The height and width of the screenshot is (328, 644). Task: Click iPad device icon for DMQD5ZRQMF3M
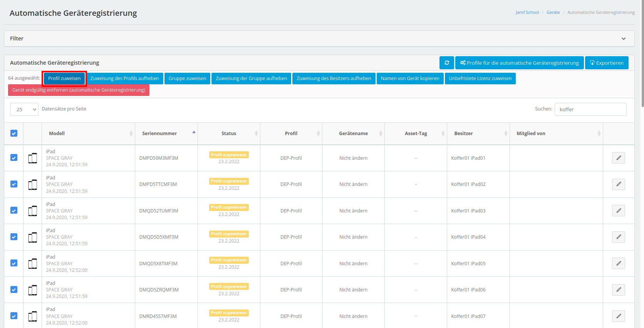(x=33, y=290)
